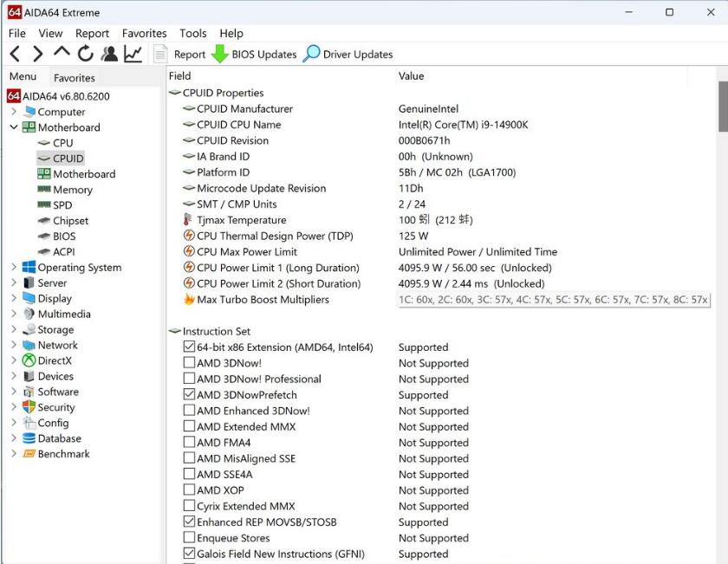Click the vertical scrollbar thumb
The width and height of the screenshot is (728, 564).
[x=723, y=107]
